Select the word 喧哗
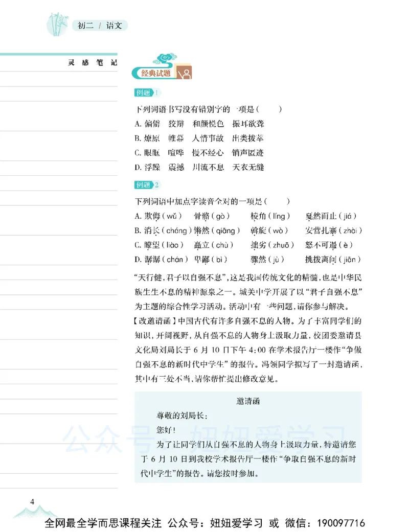The image size is (409, 532). [176, 153]
